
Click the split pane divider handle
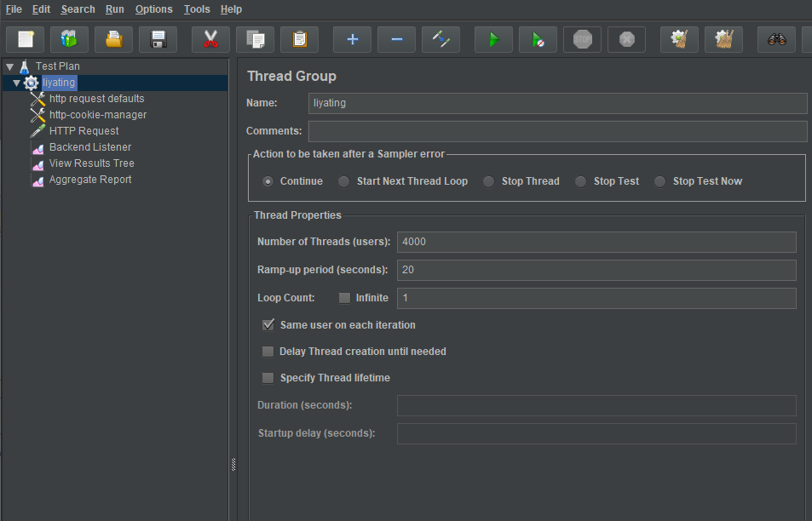pyautogui.click(x=233, y=465)
